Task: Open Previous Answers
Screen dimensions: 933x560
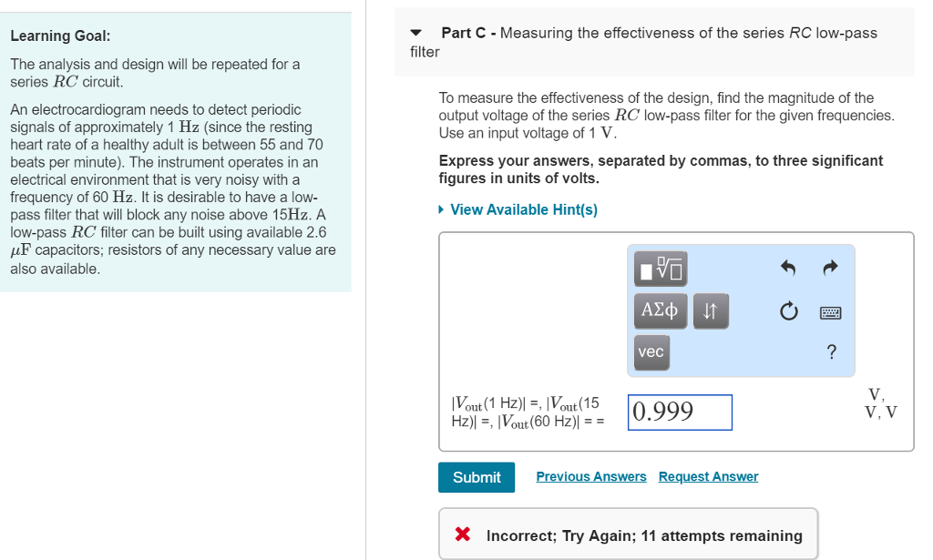Action: [590, 476]
